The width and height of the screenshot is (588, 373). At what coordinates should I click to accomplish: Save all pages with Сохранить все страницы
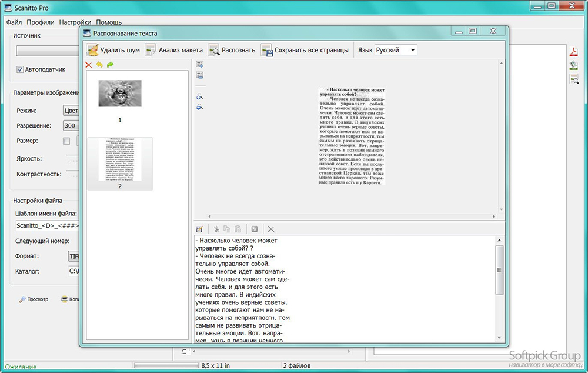click(x=305, y=50)
